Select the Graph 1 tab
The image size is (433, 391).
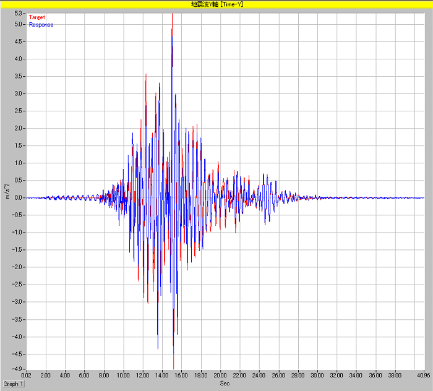tap(14, 384)
